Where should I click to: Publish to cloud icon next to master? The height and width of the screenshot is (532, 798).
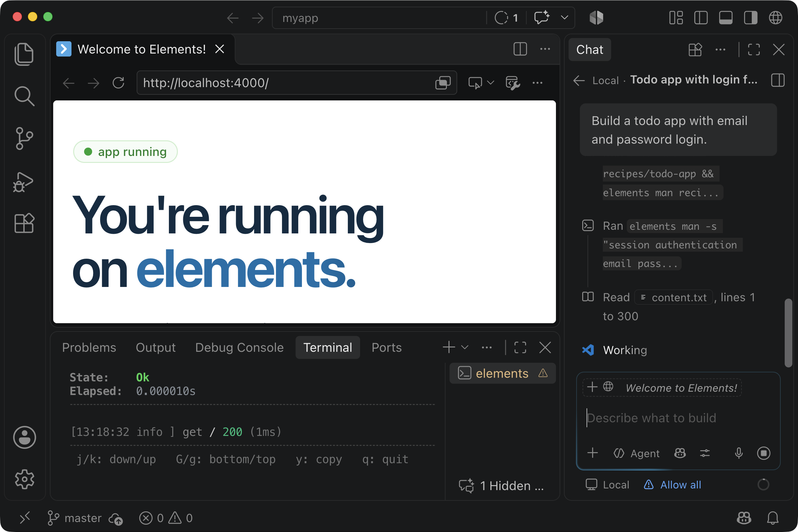point(116,518)
